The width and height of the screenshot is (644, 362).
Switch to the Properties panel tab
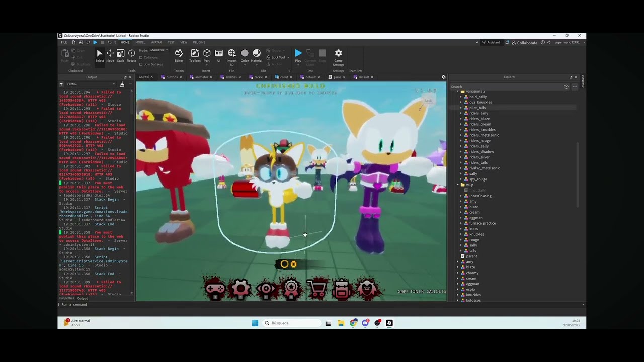click(66, 298)
